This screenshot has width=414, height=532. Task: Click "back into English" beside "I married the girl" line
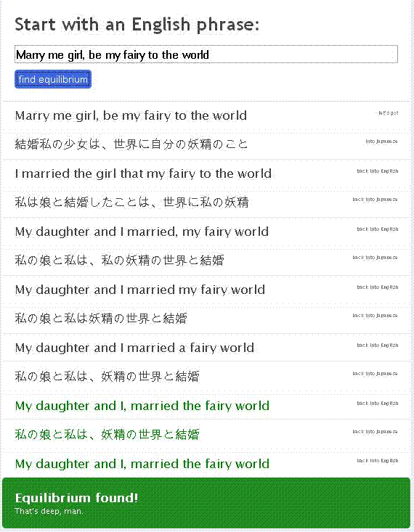tap(377, 171)
